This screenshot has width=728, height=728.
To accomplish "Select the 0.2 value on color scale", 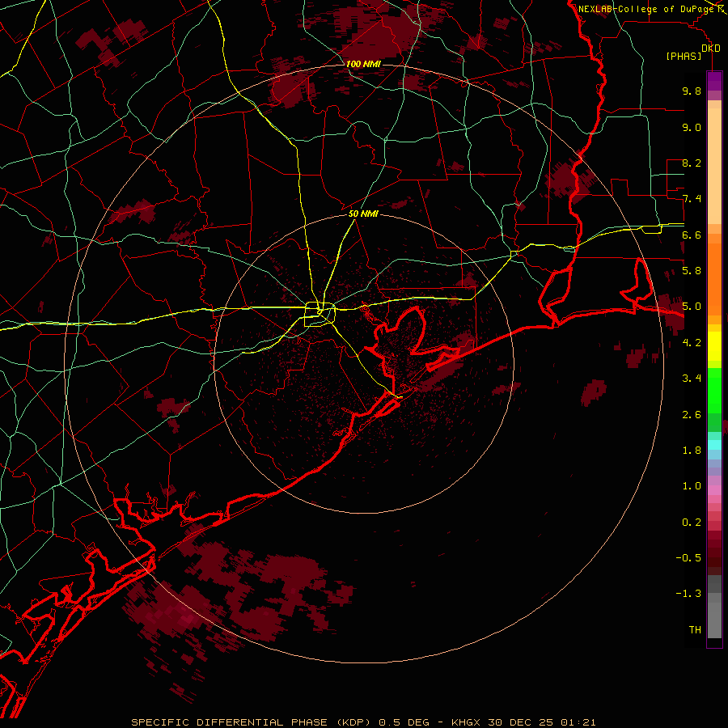I will pyautogui.click(x=692, y=523).
